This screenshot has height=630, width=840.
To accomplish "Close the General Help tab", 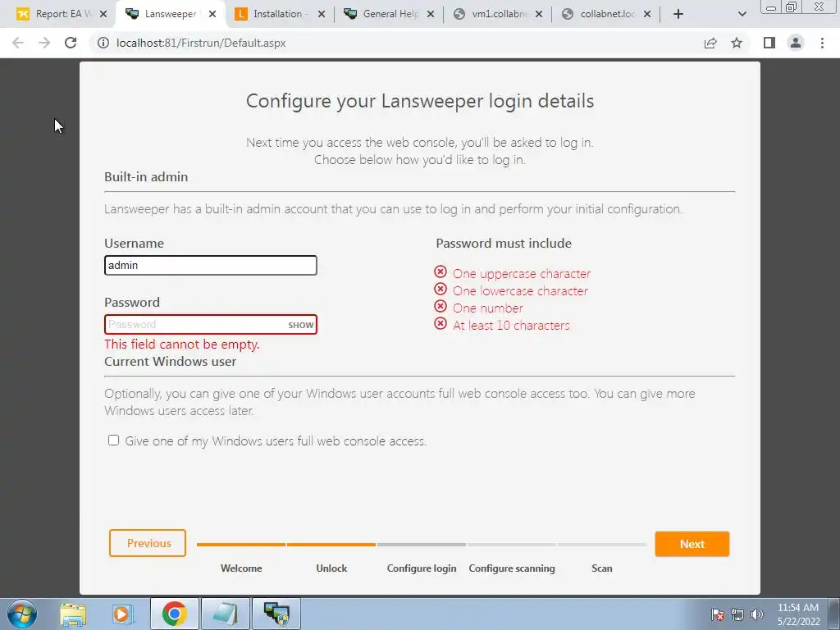I will (431, 14).
